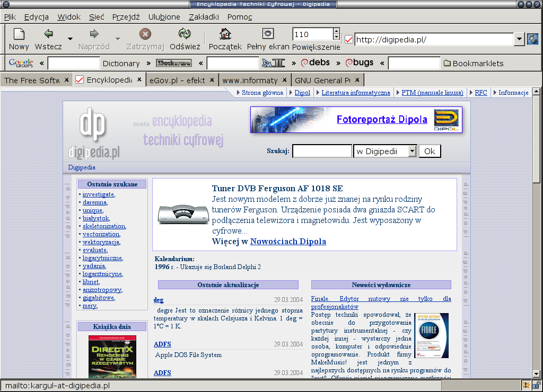Focus the Dictionary search input
The width and height of the screenshot is (543, 392).
[73, 64]
